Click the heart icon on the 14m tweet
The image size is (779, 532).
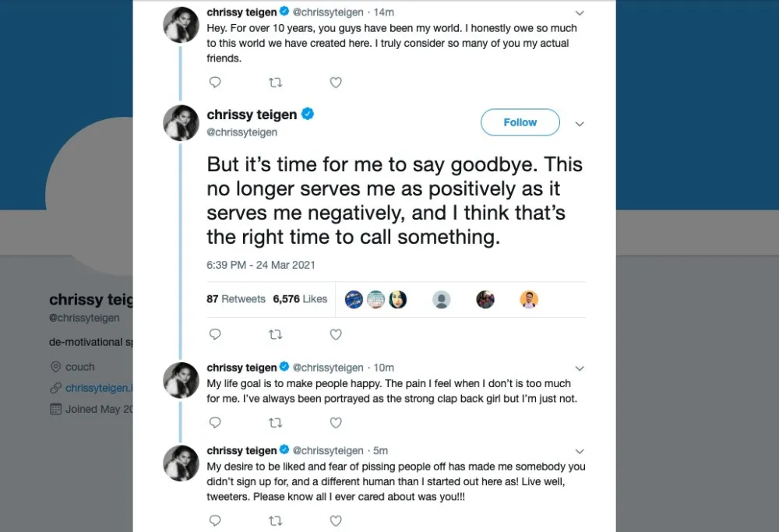(x=336, y=82)
